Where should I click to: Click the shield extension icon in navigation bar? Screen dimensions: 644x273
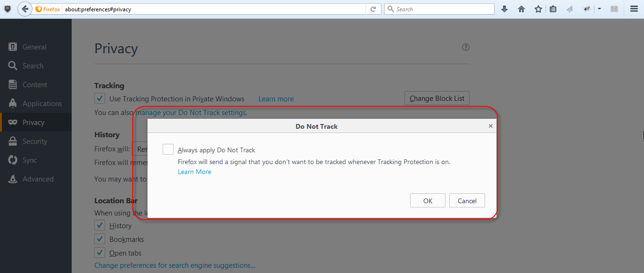tap(8, 8)
